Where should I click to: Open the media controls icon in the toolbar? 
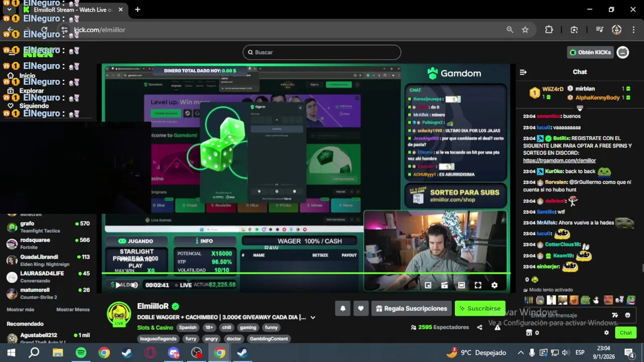tap(599, 30)
